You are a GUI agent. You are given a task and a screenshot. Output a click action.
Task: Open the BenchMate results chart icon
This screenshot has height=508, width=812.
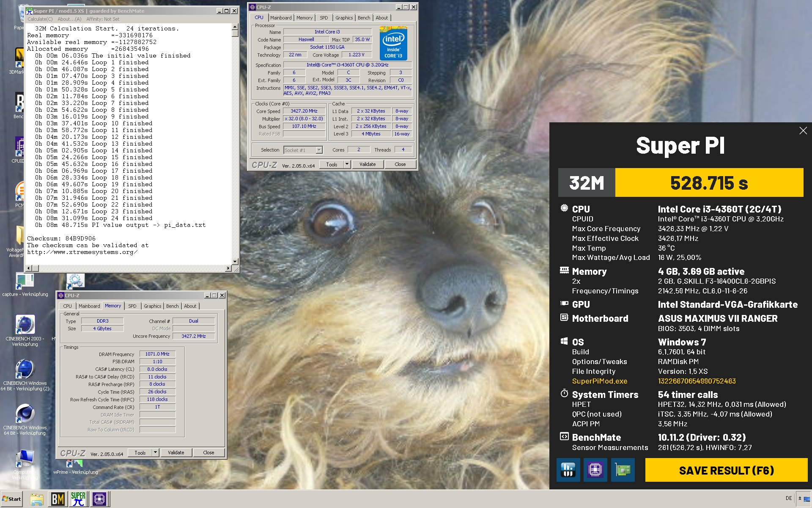568,470
